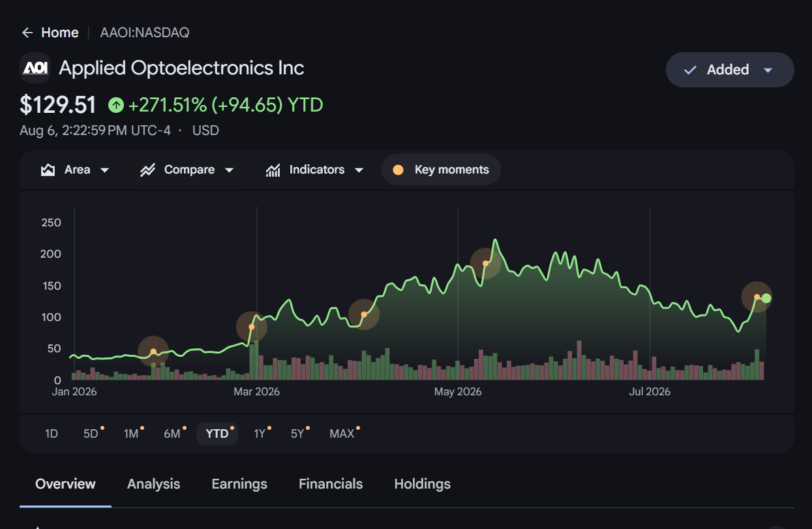
Task: Select the 6M time range
Action: click(172, 433)
